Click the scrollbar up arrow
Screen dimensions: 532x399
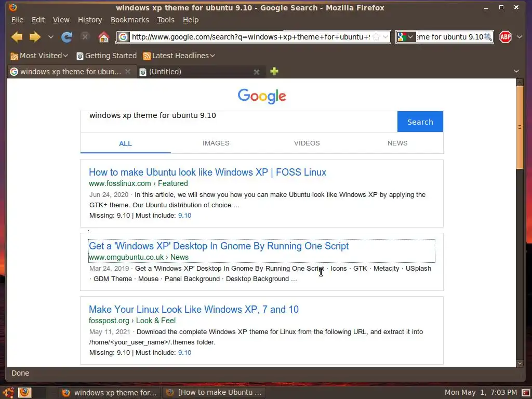(x=520, y=82)
